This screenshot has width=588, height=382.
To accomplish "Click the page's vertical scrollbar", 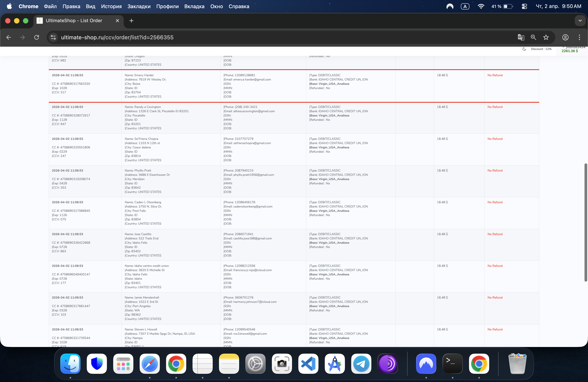I will (x=585, y=222).
